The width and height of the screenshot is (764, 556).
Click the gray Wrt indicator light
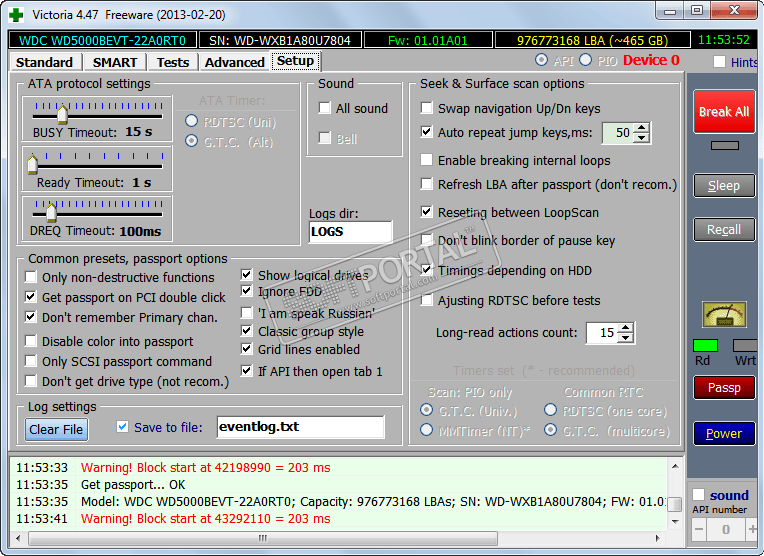tap(745, 345)
